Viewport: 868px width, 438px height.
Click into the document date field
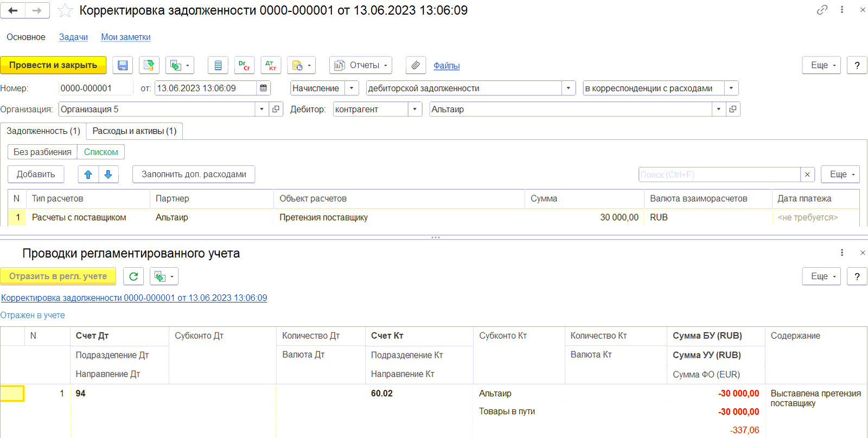click(206, 88)
